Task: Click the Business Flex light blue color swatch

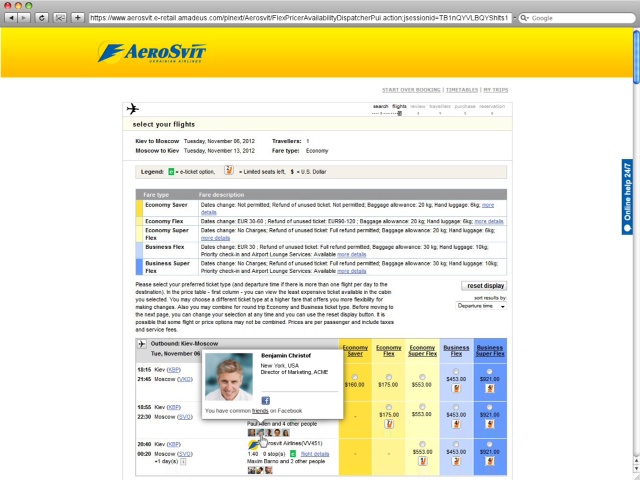Action: [139, 250]
